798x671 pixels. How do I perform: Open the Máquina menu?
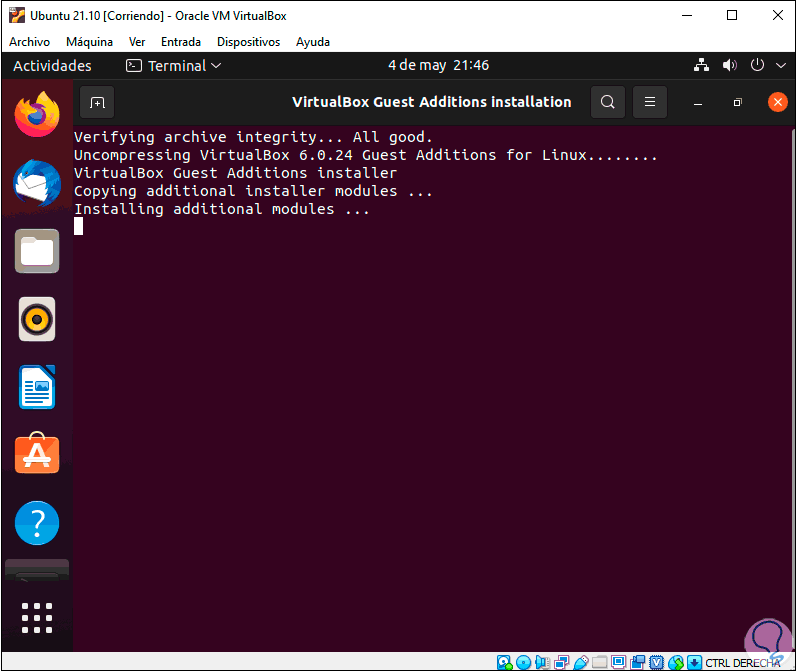(90, 42)
